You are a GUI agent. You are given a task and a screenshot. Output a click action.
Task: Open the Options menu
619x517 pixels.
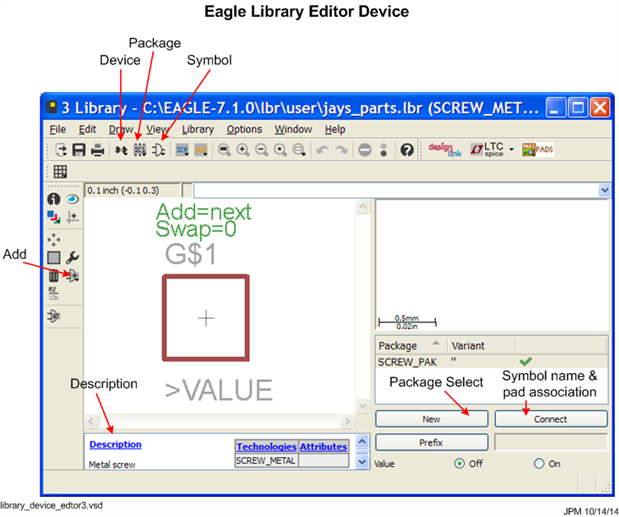(x=244, y=129)
